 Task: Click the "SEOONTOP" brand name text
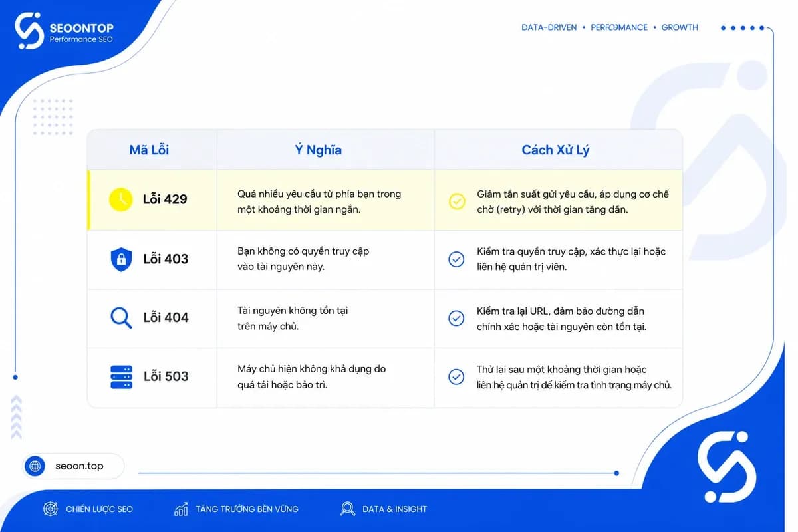(x=82, y=28)
